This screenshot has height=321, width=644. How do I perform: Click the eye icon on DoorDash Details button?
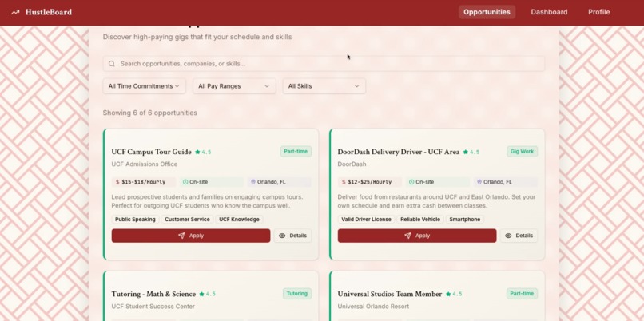(x=508, y=236)
